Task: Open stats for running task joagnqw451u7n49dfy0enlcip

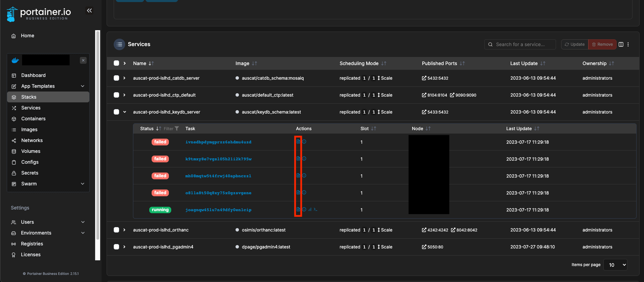Action: (x=310, y=209)
